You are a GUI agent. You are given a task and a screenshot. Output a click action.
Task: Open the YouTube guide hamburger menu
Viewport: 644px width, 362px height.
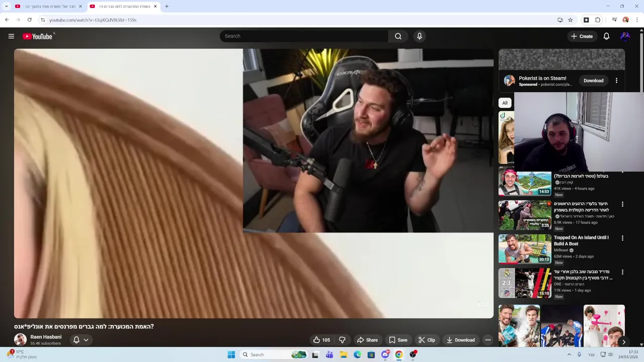coord(11,36)
